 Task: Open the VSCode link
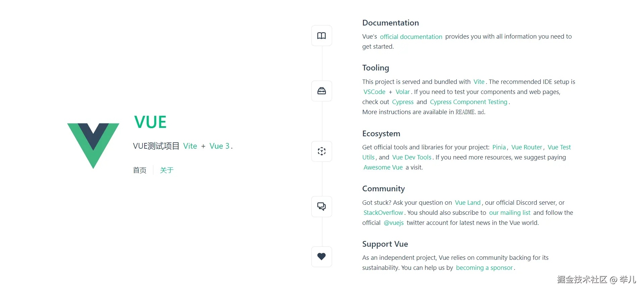pos(374,92)
